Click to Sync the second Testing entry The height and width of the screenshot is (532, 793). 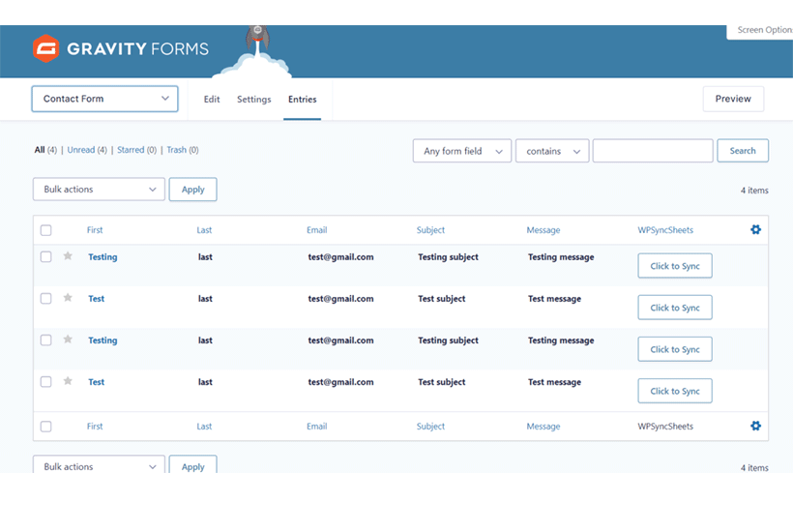675,349
